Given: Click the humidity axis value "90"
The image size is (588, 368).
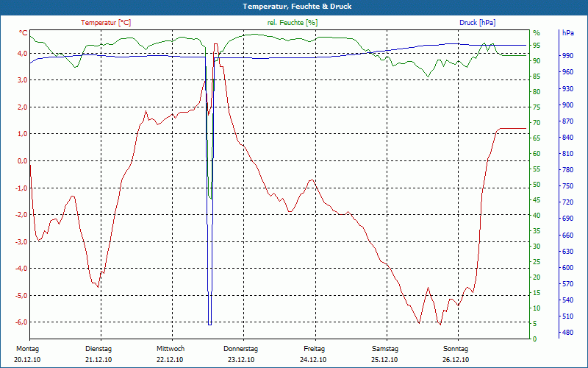Looking at the screenshot, I should click(x=537, y=61).
